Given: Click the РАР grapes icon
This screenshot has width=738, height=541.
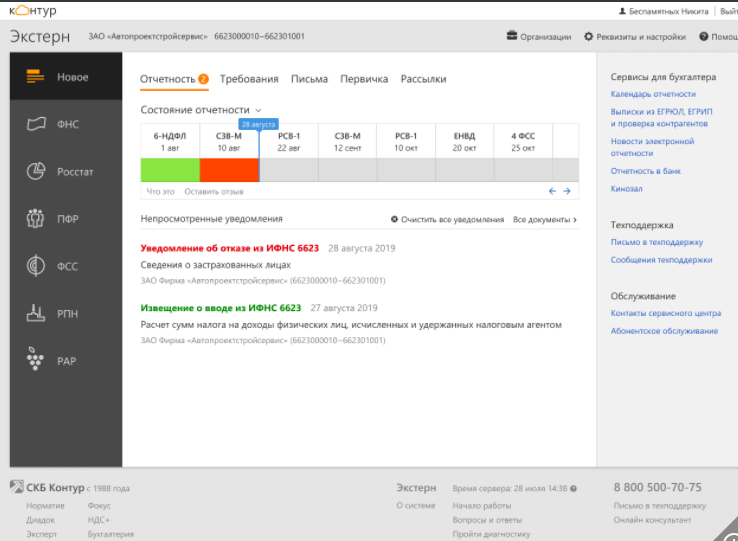Looking at the screenshot, I should tap(35, 360).
